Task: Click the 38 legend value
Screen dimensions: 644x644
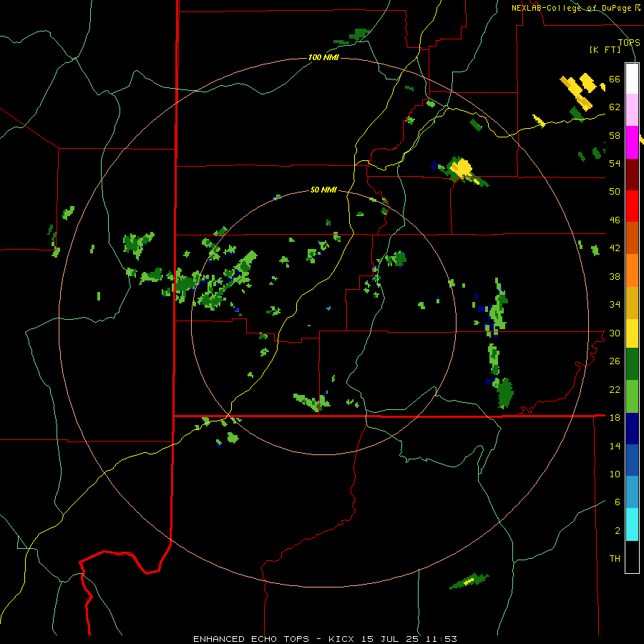Action: (x=615, y=276)
